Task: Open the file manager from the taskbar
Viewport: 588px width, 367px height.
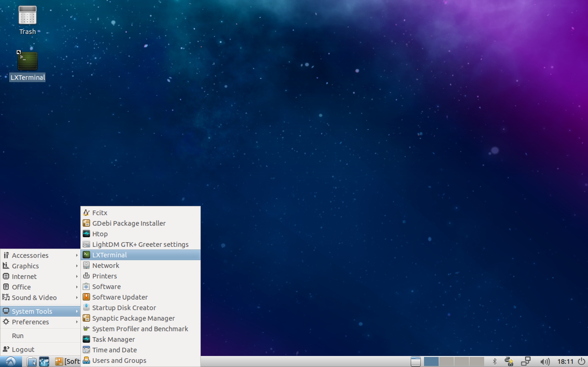Action: 32,362
